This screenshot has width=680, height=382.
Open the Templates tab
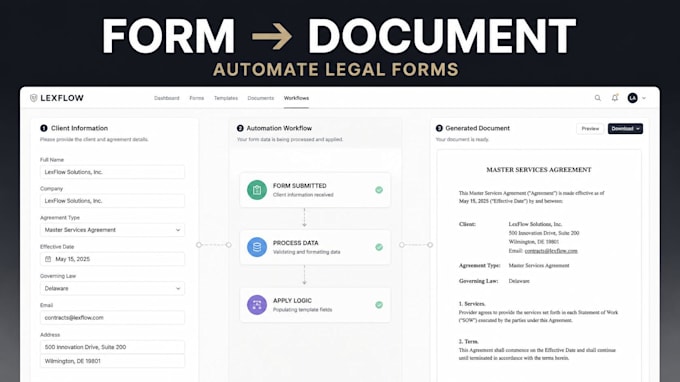point(226,98)
